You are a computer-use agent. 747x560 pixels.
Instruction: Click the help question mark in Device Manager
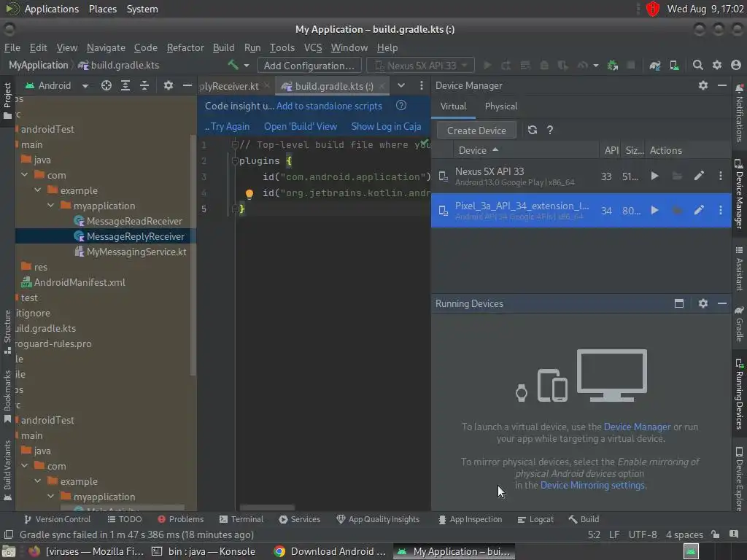click(550, 130)
